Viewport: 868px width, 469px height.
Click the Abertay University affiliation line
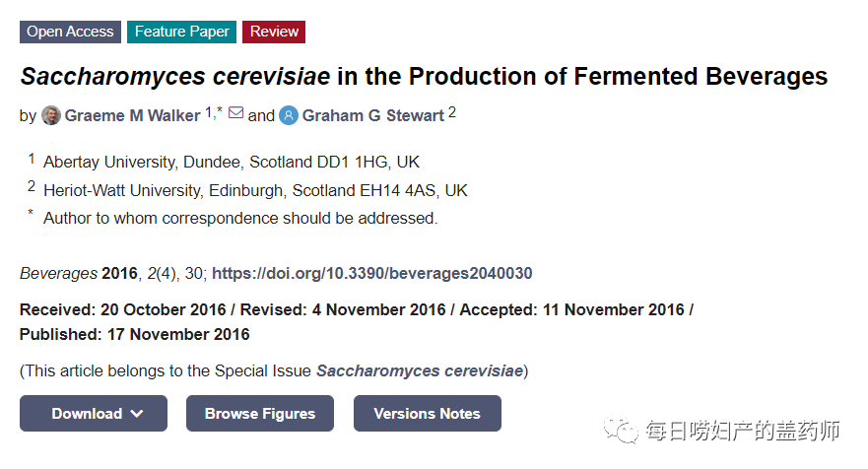pyautogui.click(x=232, y=162)
